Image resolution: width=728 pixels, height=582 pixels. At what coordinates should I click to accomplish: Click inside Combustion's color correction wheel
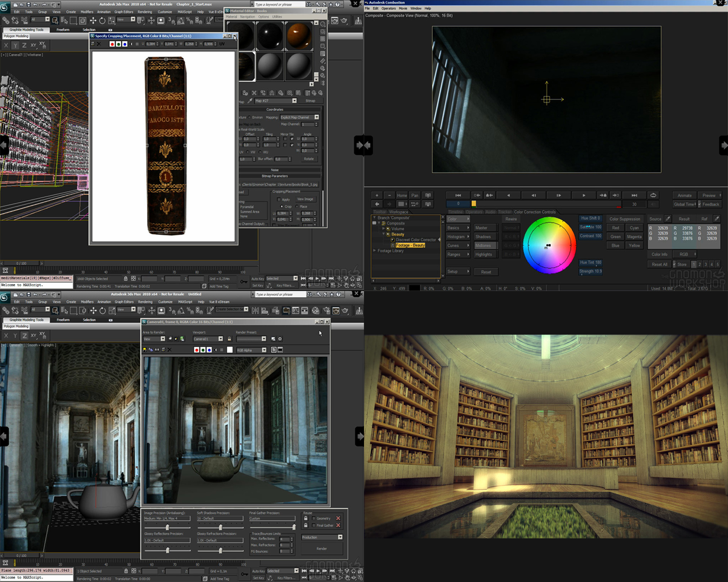point(549,244)
